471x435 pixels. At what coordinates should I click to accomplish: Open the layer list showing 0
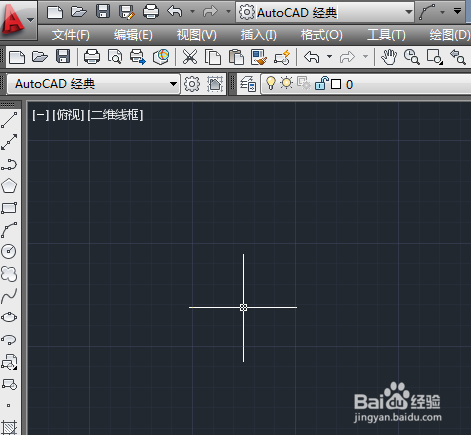click(366, 84)
